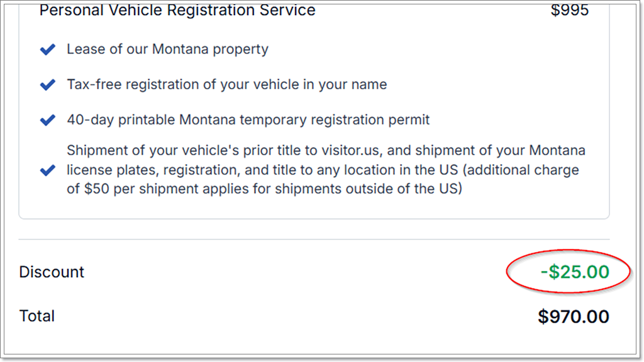Click checkmark beside Tax-free registration line
644x362 pixels.
click(x=48, y=85)
